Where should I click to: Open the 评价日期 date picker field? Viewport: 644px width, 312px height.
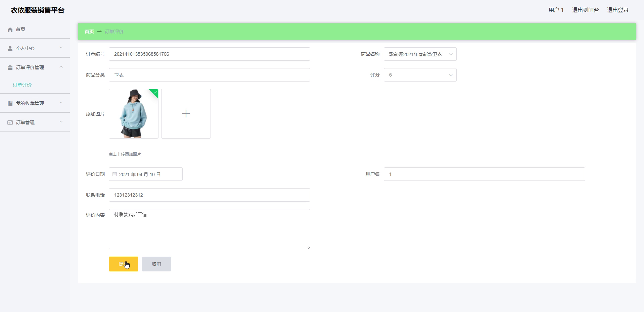point(146,174)
